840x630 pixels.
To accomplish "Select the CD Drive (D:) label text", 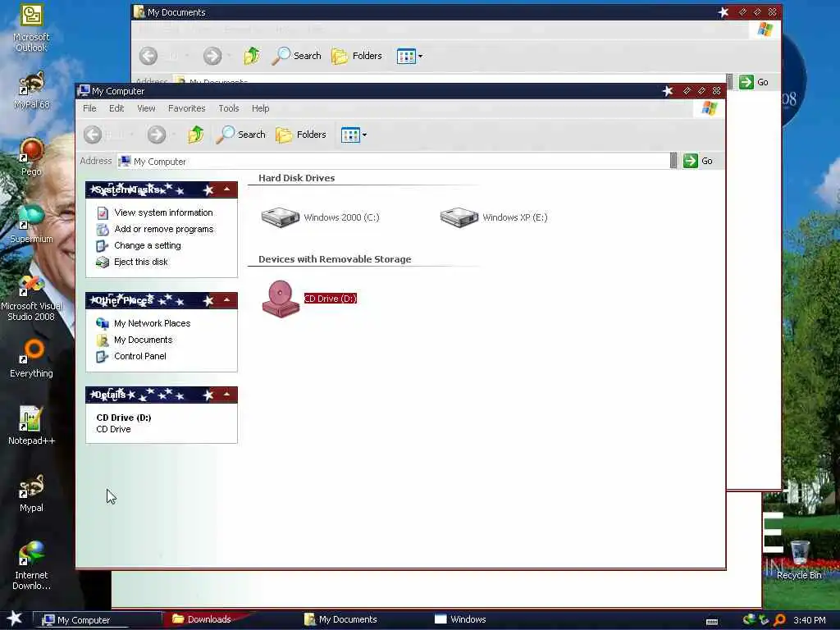I will click(331, 299).
